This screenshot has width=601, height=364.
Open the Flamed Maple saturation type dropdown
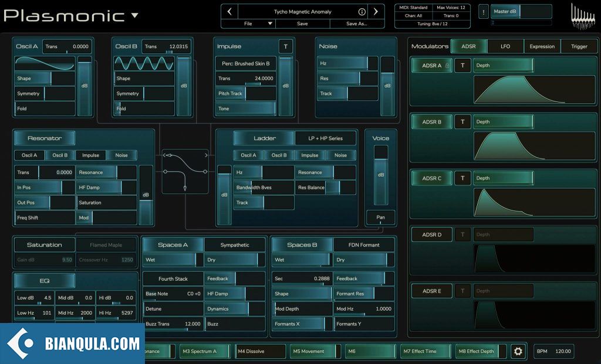click(x=106, y=244)
